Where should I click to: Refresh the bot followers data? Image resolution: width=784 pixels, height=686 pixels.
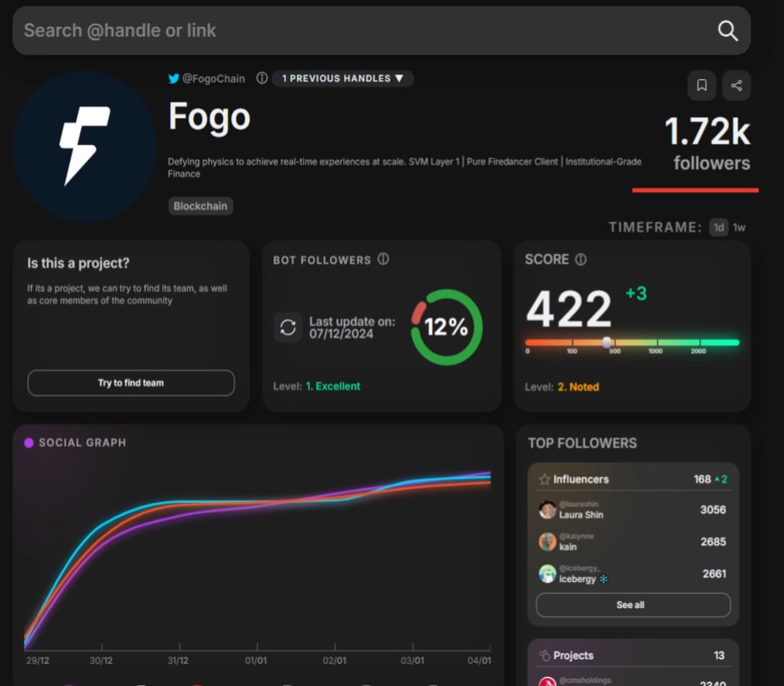point(288,327)
